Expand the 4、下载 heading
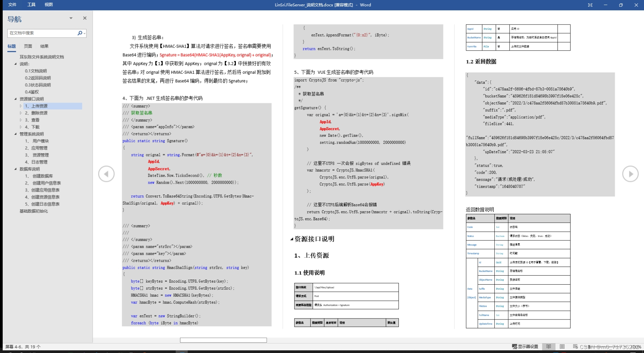The image size is (644, 353). pyautogui.click(x=21, y=127)
